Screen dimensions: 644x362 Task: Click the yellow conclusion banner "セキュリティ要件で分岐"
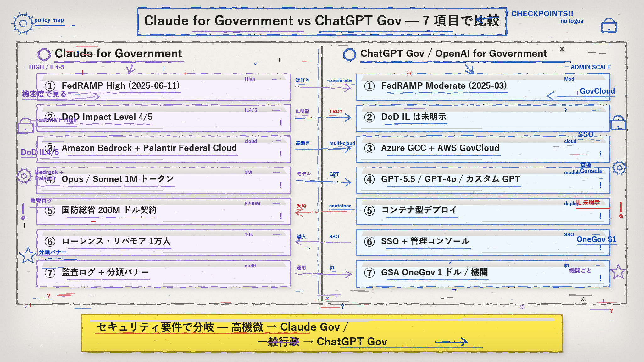322,333
